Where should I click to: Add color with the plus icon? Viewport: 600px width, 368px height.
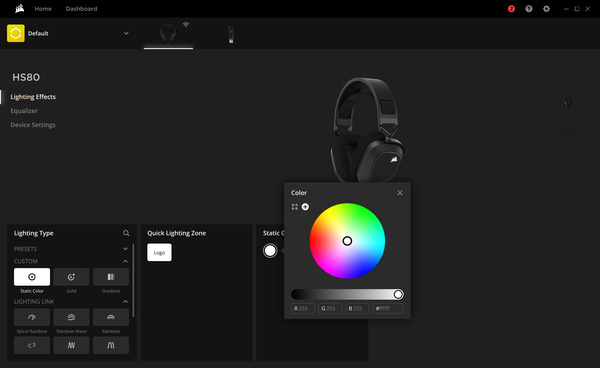305,207
